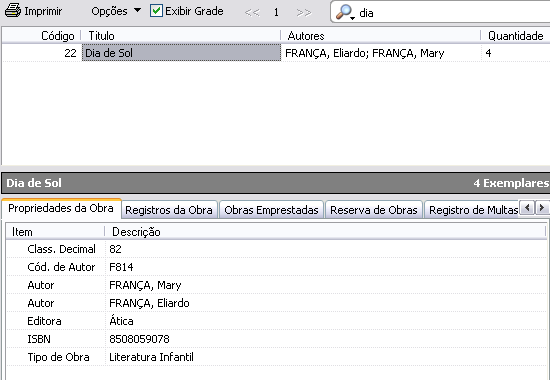Select the 'Dia de Sol' title cell
Viewport: 550px width, 380px height.
(x=181, y=53)
